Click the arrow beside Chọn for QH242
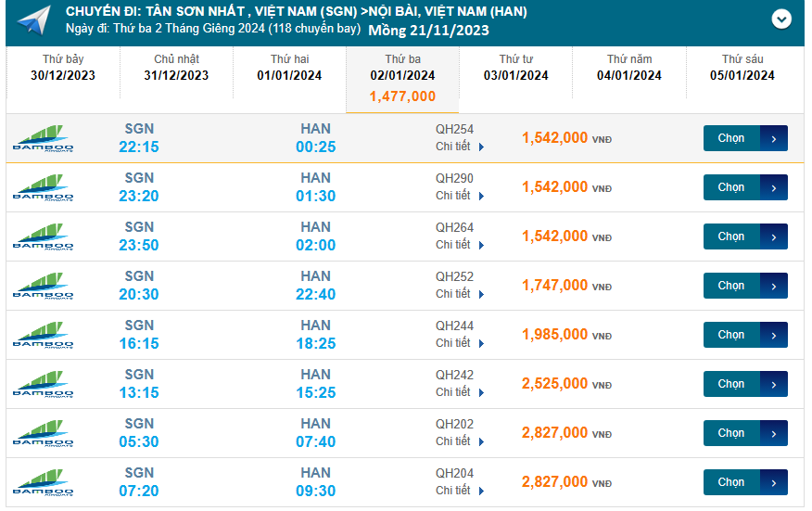 774,384
